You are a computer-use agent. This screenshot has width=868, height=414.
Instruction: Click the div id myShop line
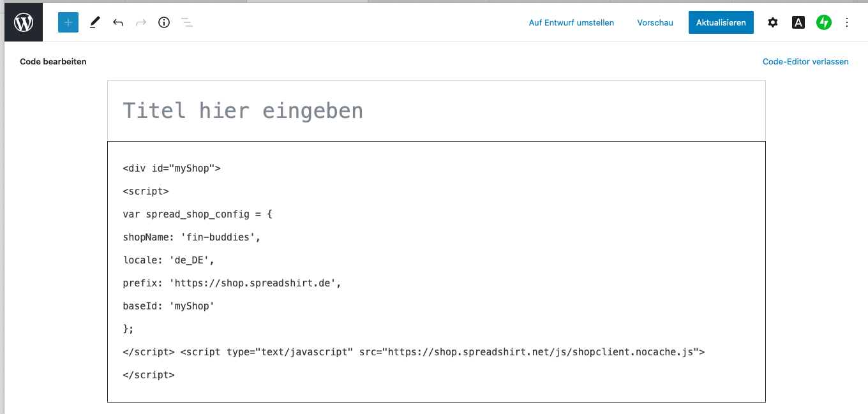(x=172, y=168)
